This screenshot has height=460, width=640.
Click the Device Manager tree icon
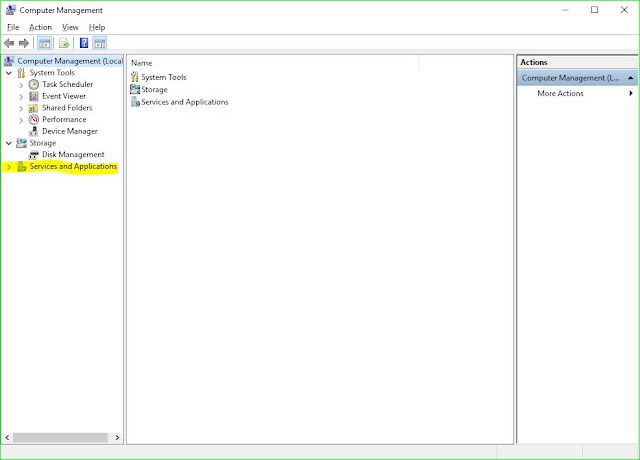point(33,131)
